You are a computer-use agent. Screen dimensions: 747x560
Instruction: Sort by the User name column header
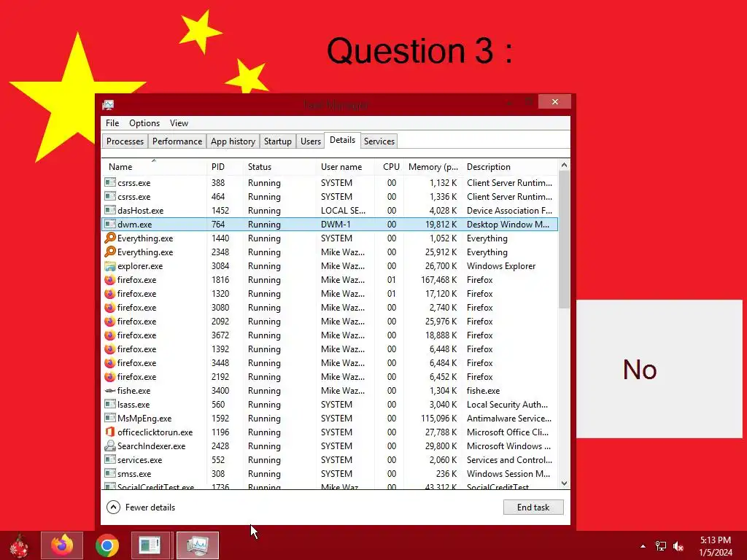(x=345, y=167)
